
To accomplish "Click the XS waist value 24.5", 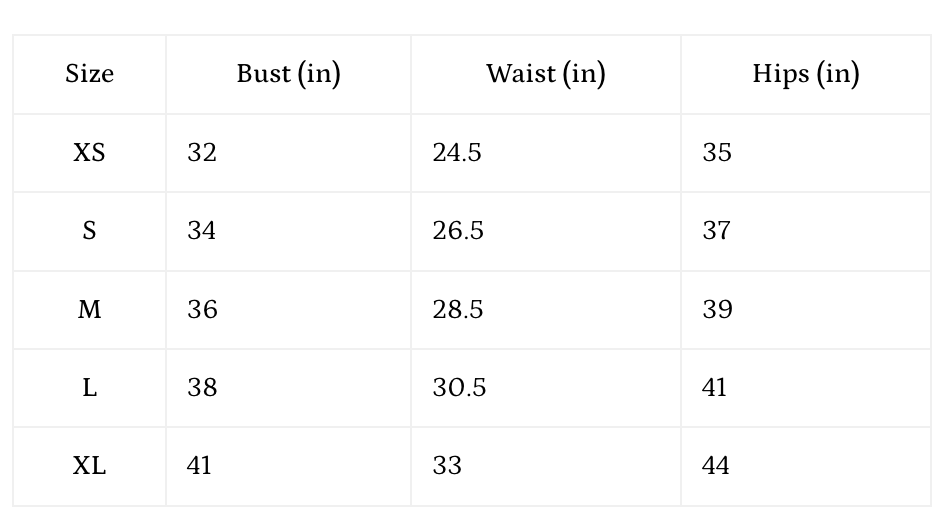I will coord(457,152).
